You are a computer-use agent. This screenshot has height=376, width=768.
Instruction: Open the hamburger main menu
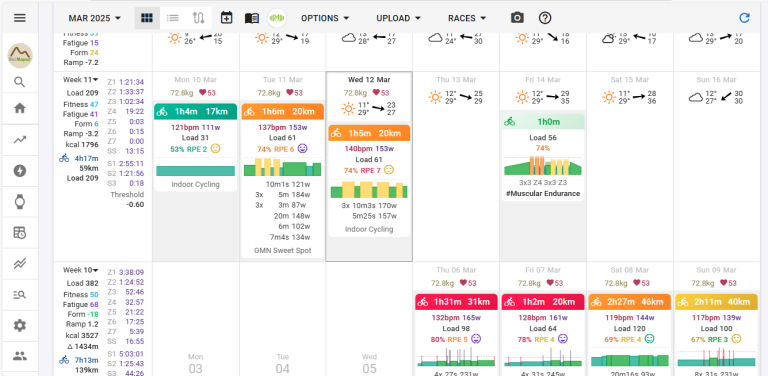click(x=20, y=18)
